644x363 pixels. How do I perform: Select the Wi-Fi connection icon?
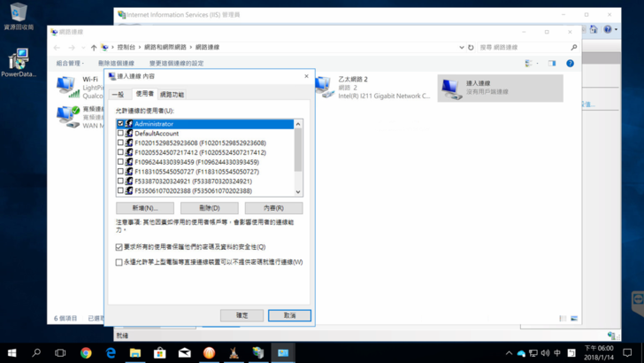[x=68, y=87]
